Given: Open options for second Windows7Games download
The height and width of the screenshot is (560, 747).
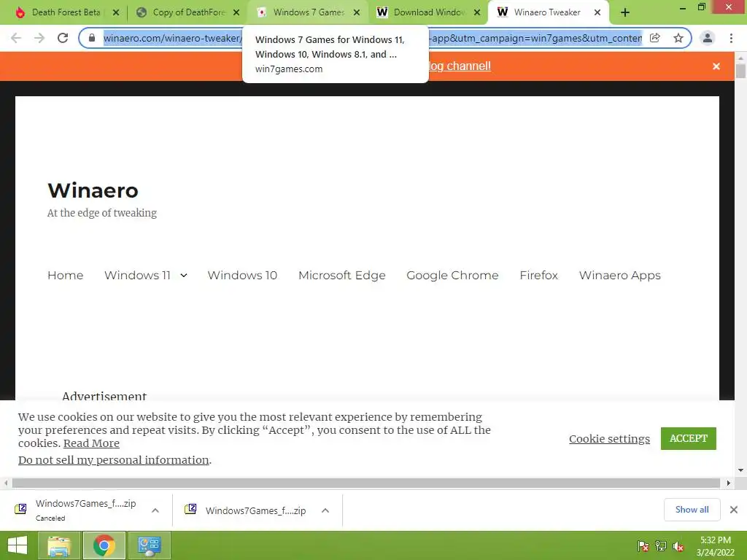Looking at the screenshot, I should (x=325, y=510).
